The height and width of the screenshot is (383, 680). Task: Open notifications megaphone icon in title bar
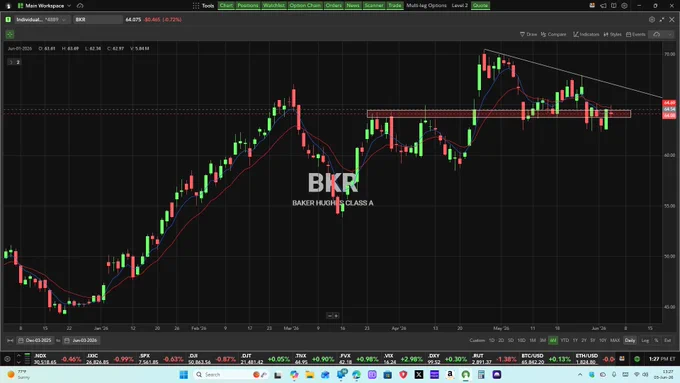603,6
